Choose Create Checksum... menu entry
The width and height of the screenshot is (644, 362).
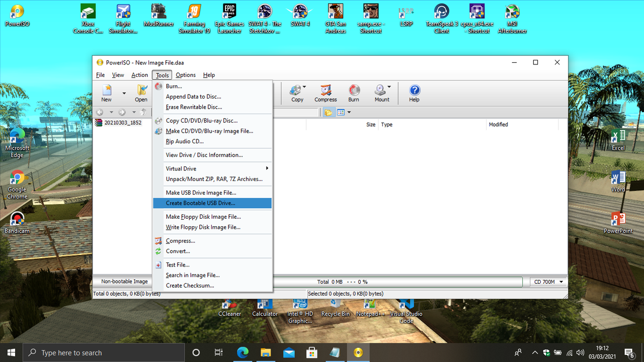(212, 286)
